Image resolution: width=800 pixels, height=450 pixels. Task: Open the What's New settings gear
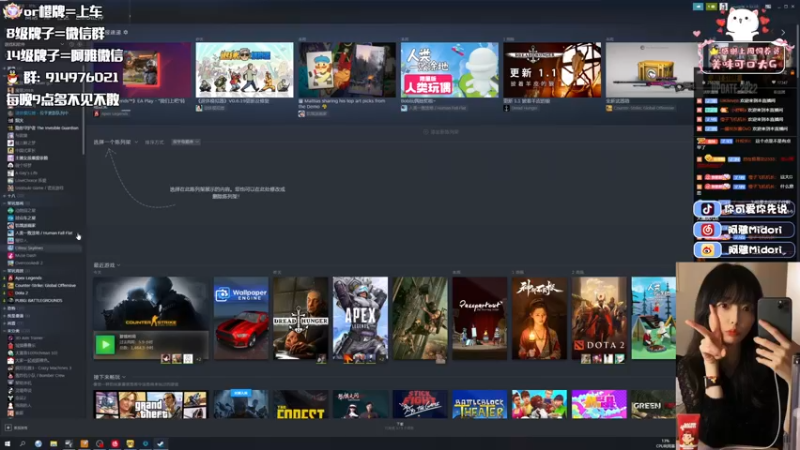point(126,32)
